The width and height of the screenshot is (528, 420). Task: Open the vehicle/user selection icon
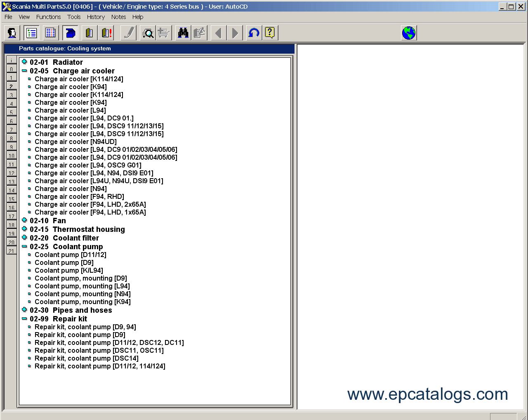(12, 33)
